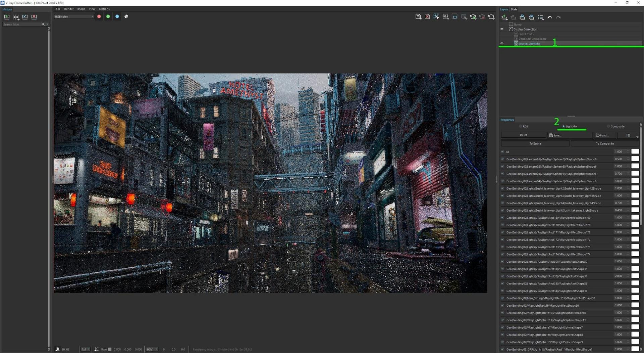Click the curve display icon beside Raw
Image resolution: width=644 pixels, height=353 pixels.
point(97,349)
